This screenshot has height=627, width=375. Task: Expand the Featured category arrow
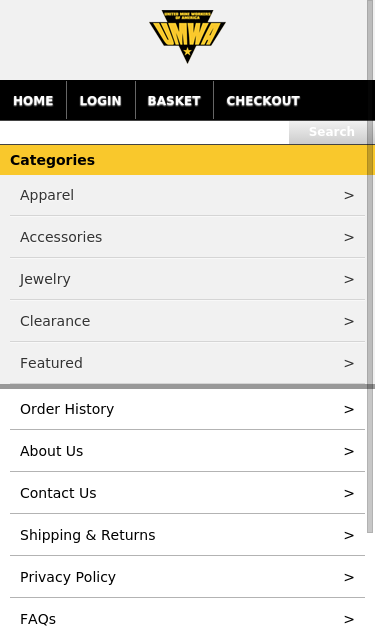pyautogui.click(x=349, y=363)
